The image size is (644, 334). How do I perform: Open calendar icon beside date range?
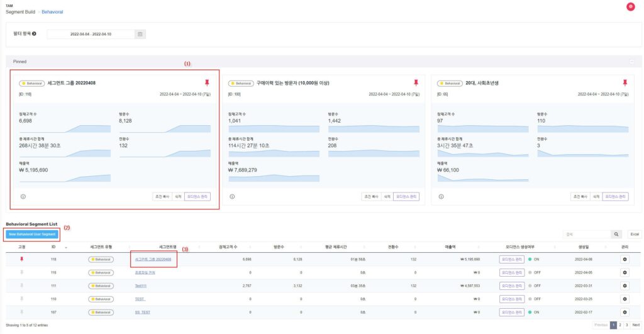tap(140, 34)
